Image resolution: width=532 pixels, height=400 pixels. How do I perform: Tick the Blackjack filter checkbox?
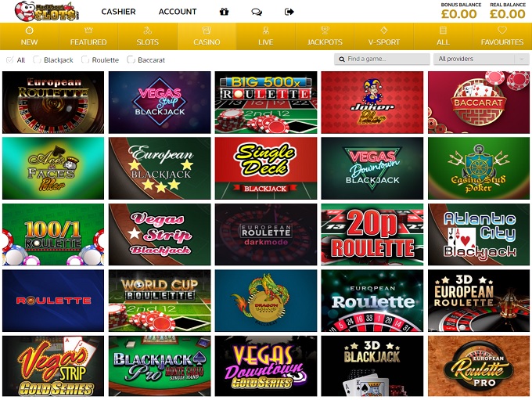click(37, 59)
